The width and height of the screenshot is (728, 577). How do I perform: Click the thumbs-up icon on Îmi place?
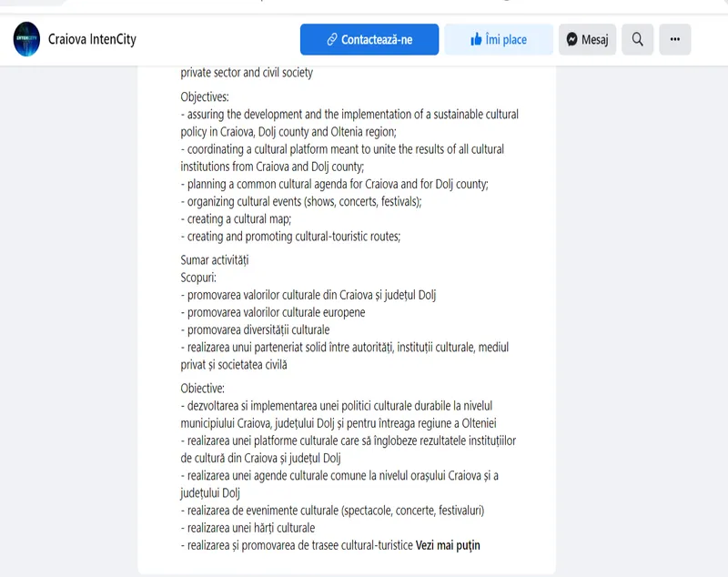(x=476, y=40)
